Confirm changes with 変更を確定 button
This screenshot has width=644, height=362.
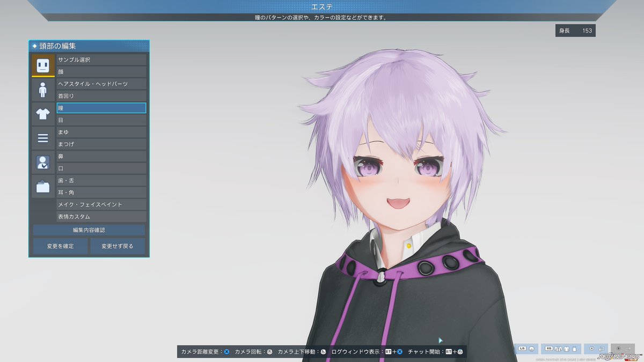(x=60, y=246)
